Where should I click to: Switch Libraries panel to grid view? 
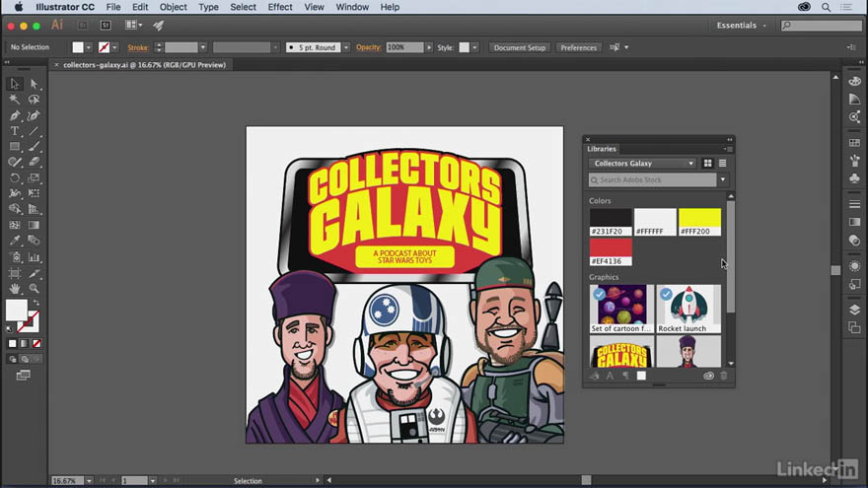click(x=707, y=164)
